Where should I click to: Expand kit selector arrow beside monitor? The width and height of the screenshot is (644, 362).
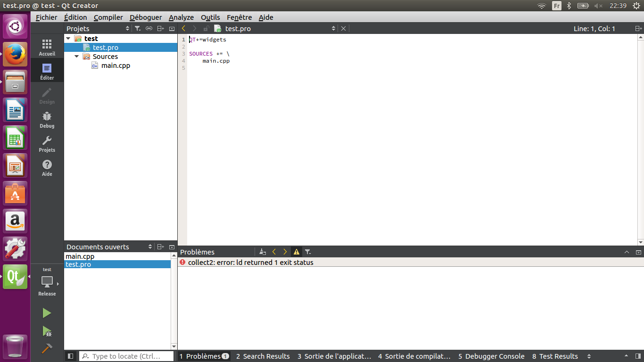coord(58,284)
